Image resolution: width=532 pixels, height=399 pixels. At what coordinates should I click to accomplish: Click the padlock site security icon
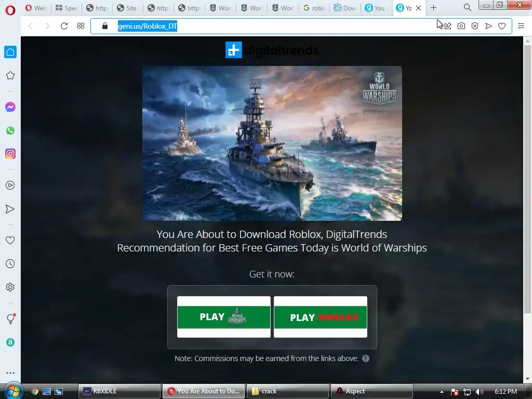point(105,26)
